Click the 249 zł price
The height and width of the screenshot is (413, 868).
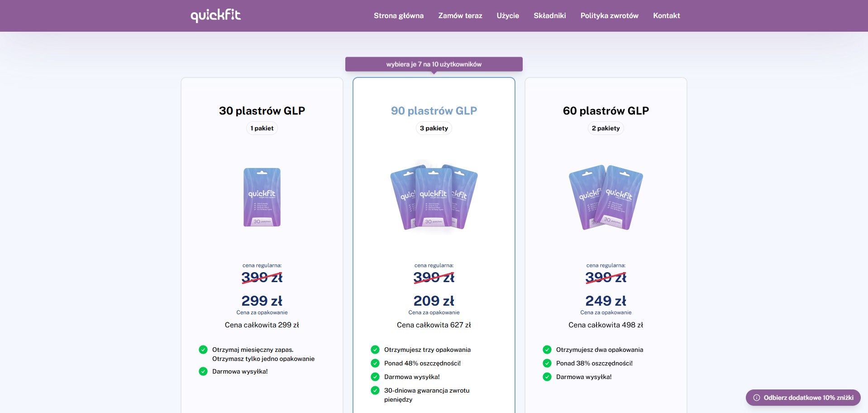[606, 301]
